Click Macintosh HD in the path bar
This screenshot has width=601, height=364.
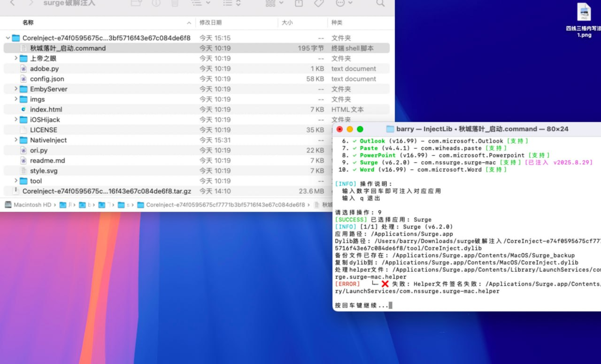28,205
